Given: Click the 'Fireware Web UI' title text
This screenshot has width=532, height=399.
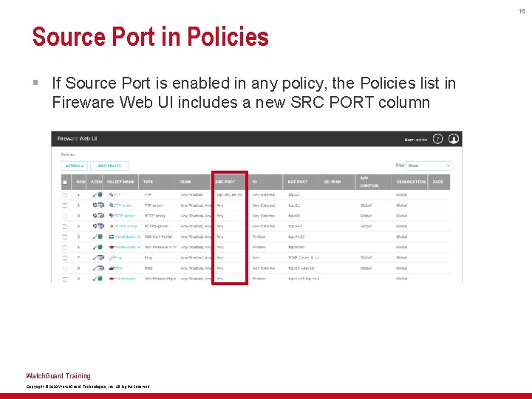Looking at the screenshot, I should [77, 139].
